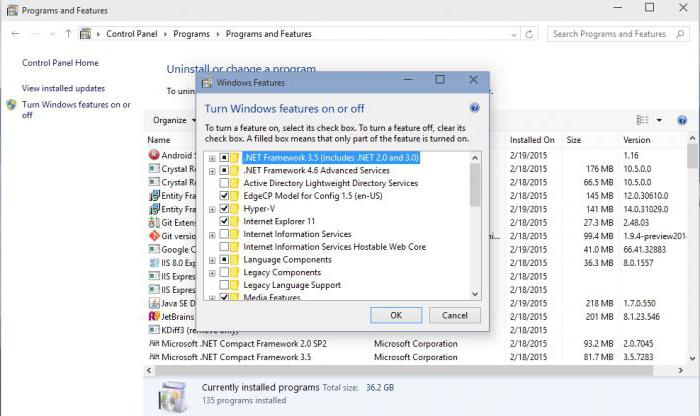Enable IIS Hostable Web Core checkbox
This screenshot has width=700, height=416.
coord(224,246)
